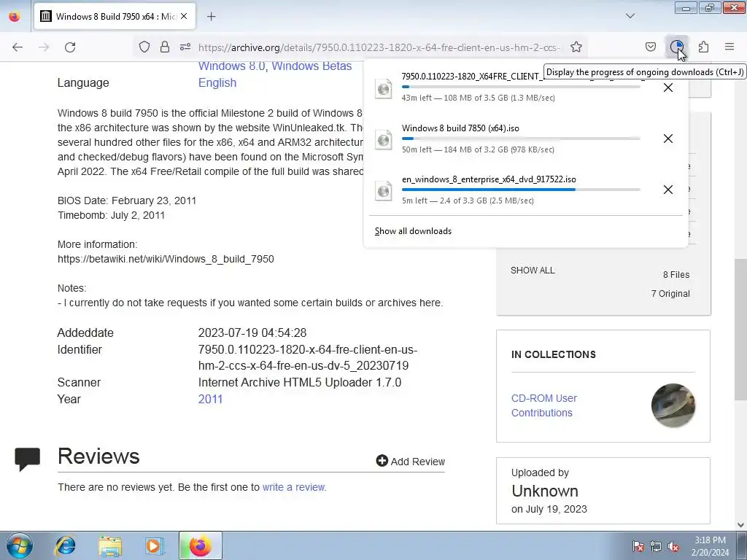This screenshot has height=560, width=747.
Task: Click the scrollbar down arrow
Action: (741, 525)
